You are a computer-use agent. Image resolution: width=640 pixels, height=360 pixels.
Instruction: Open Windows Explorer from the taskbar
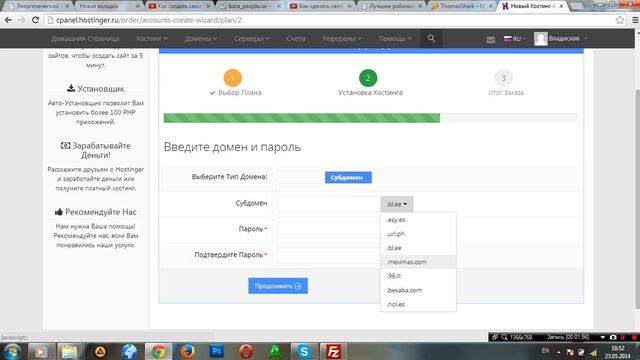click(x=70, y=351)
